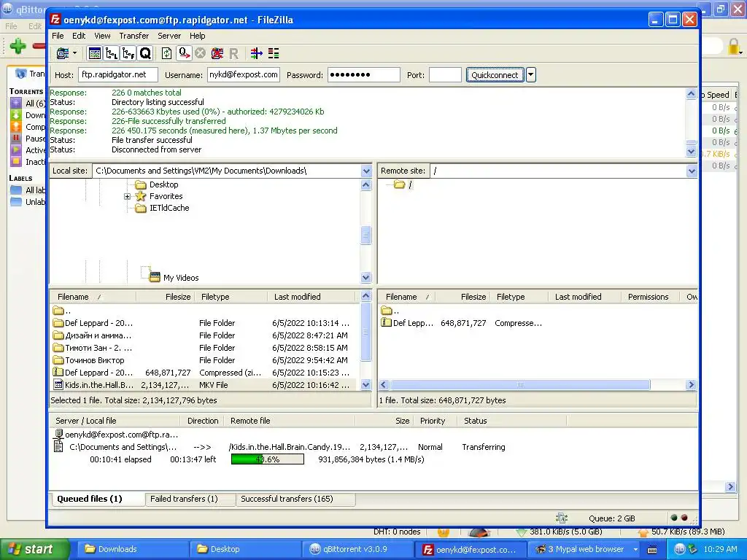This screenshot has height=560, width=747.
Task: Sort remote list by Permissions
Action: (x=649, y=297)
